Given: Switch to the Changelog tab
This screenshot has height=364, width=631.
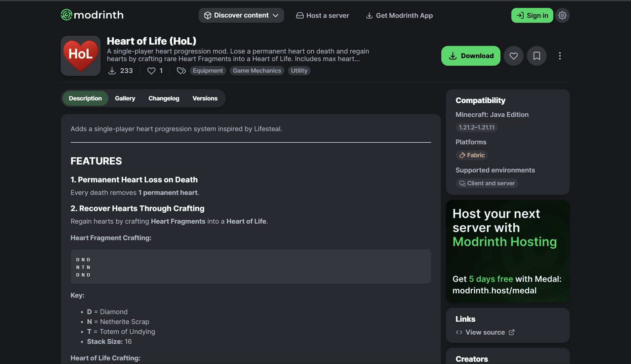Looking at the screenshot, I should click(164, 98).
